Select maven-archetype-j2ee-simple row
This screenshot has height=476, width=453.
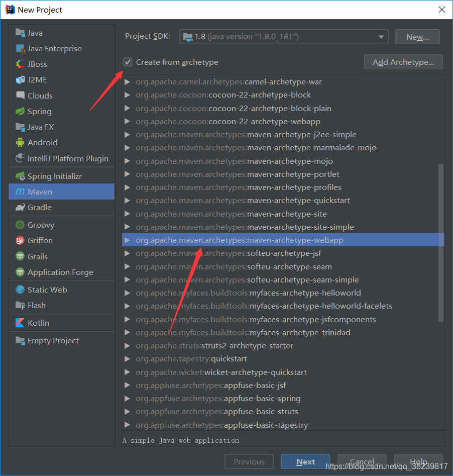(x=283, y=135)
